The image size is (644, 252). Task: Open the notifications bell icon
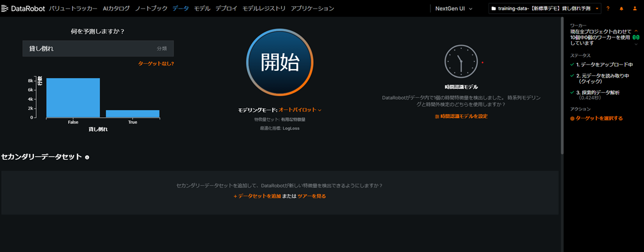[621, 8]
